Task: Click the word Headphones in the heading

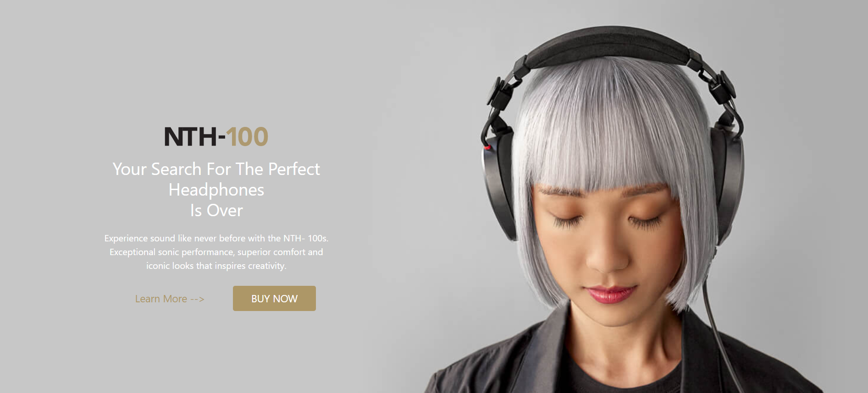Action: (216, 190)
